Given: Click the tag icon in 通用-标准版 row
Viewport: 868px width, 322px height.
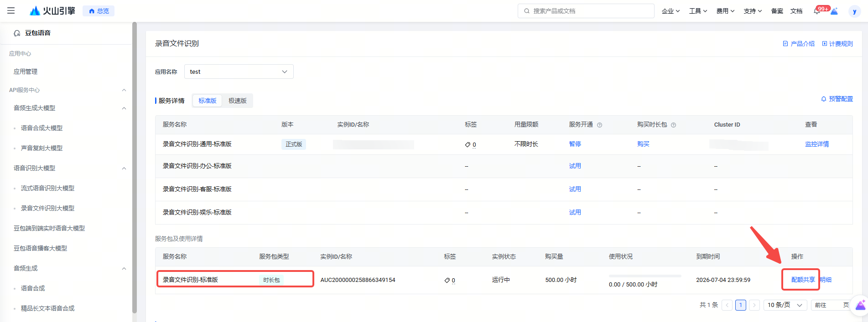Looking at the screenshot, I should (468, 145).
